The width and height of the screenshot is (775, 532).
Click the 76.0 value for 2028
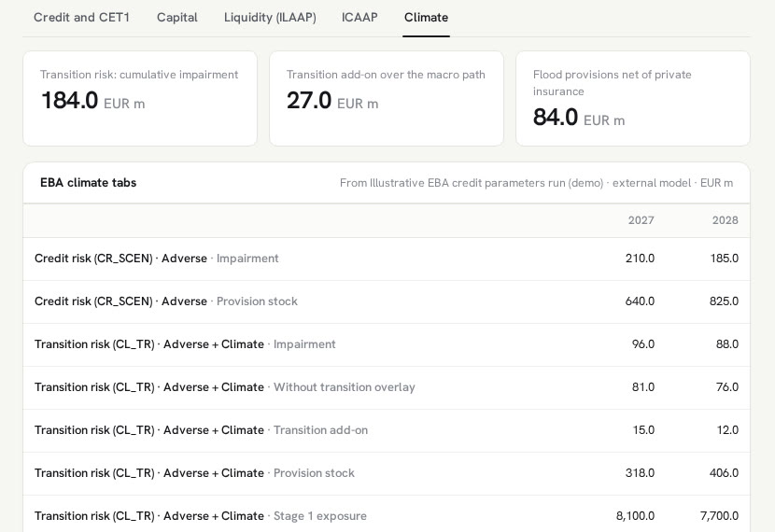(x=727, y=387)
